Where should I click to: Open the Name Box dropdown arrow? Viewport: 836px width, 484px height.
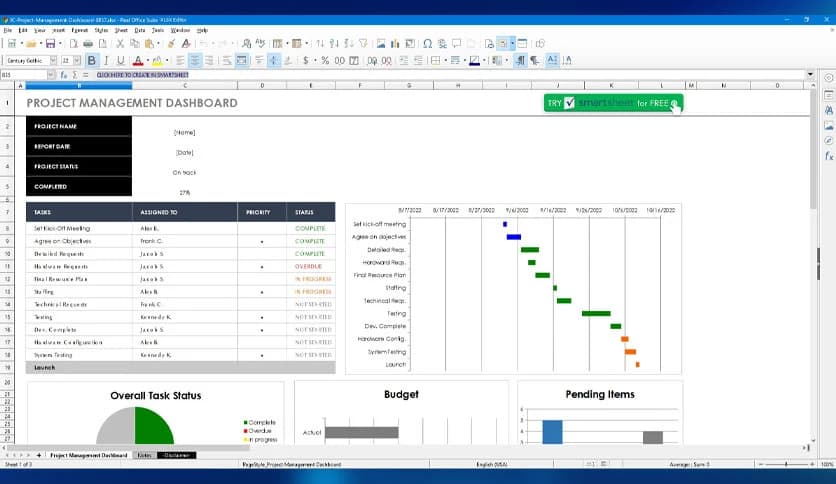coord(51,75)
